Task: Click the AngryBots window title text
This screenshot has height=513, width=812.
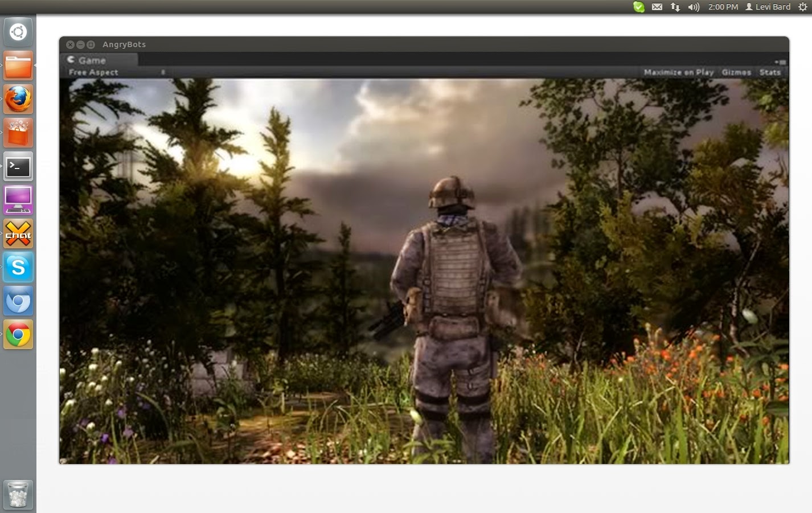Action: point(124,44)
